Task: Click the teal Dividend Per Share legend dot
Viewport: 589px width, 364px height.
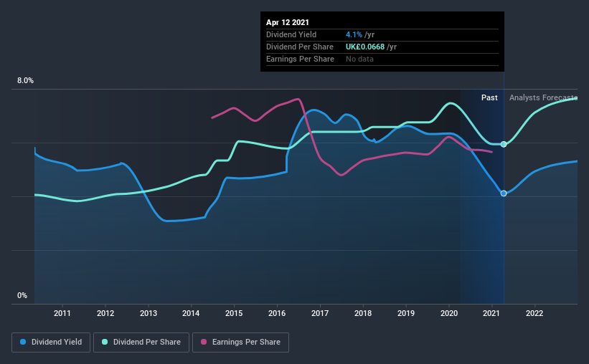Action: 105,342
